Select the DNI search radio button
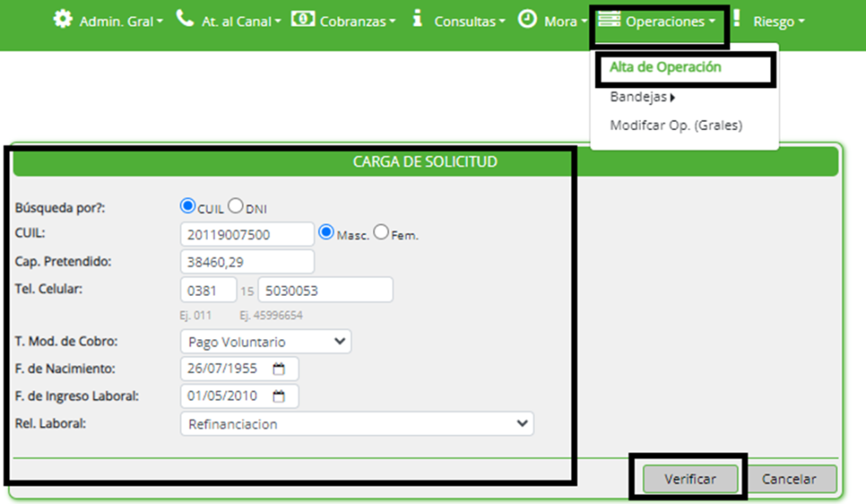Viewport: 866px width, 504px height. coord(237,206)
